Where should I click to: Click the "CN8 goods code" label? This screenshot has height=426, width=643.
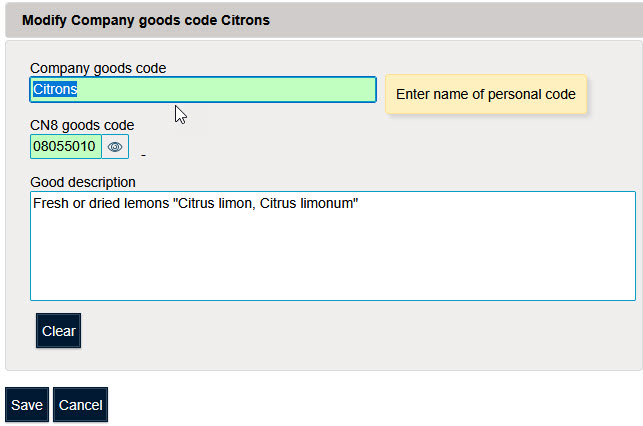[x=82, y=125]
